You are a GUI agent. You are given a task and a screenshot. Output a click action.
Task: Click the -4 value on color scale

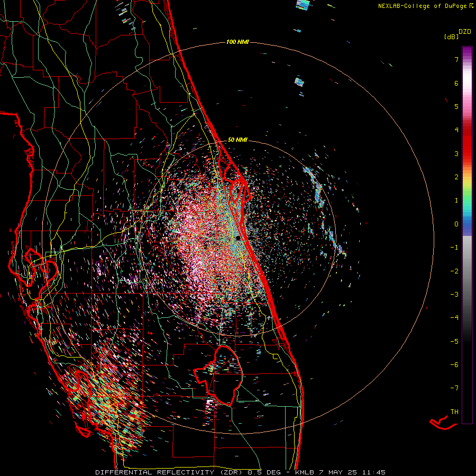(454, 318)
